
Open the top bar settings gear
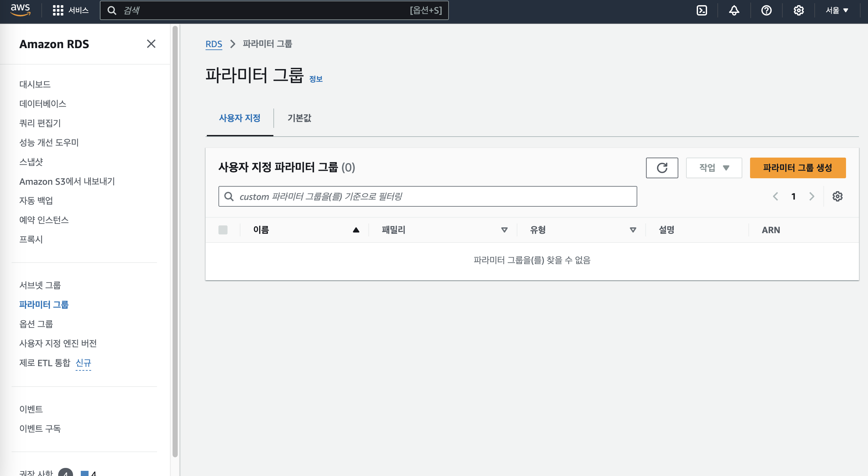click(x=798, y=10)
